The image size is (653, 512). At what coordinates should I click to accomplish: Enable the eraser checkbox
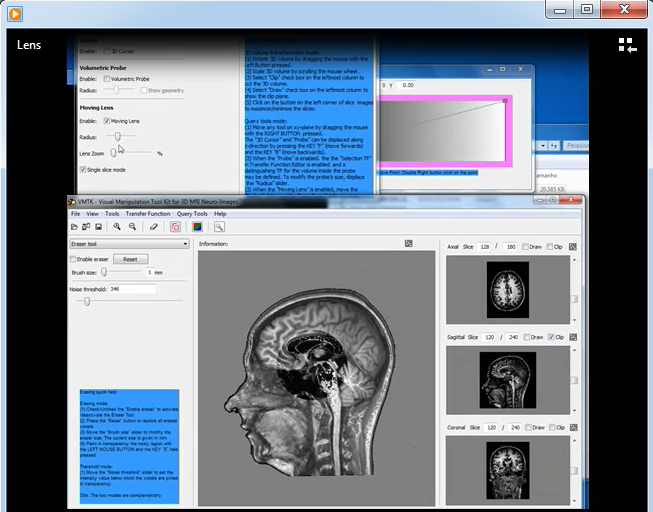tap(73, 259)
